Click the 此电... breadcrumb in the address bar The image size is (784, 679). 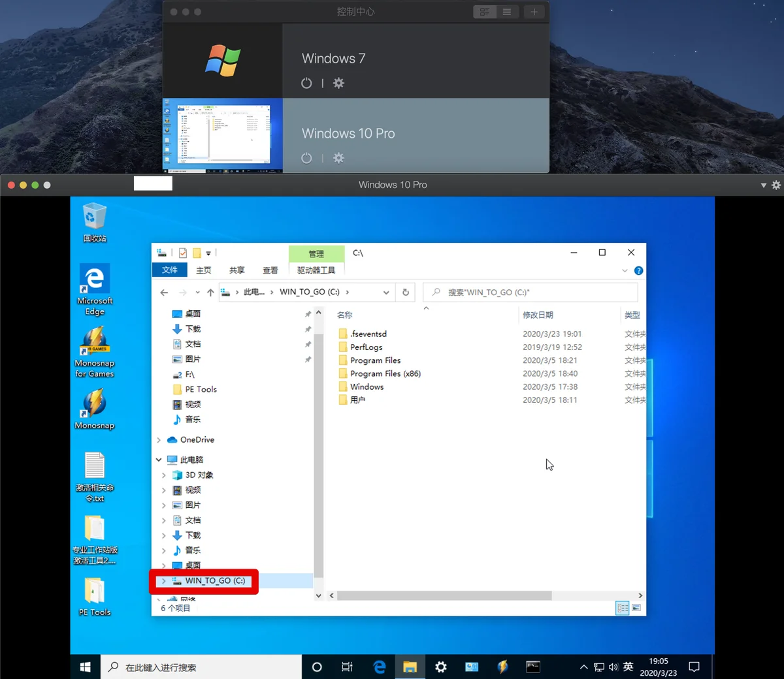pyautogui.click(x=254, y=292)
